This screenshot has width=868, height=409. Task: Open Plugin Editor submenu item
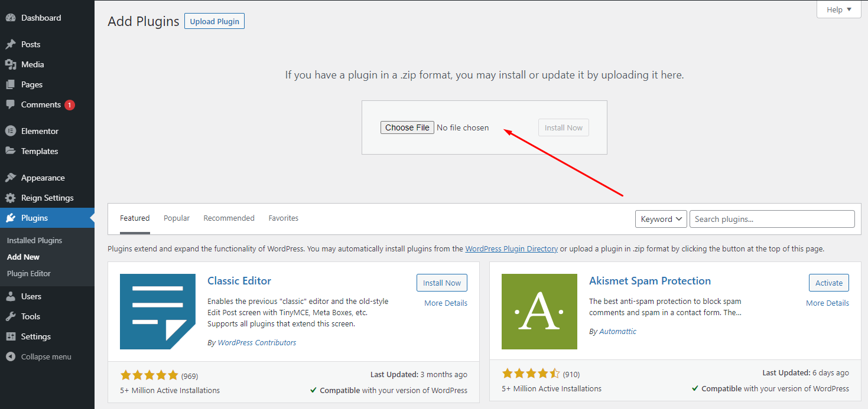click(x=29, y=273)
